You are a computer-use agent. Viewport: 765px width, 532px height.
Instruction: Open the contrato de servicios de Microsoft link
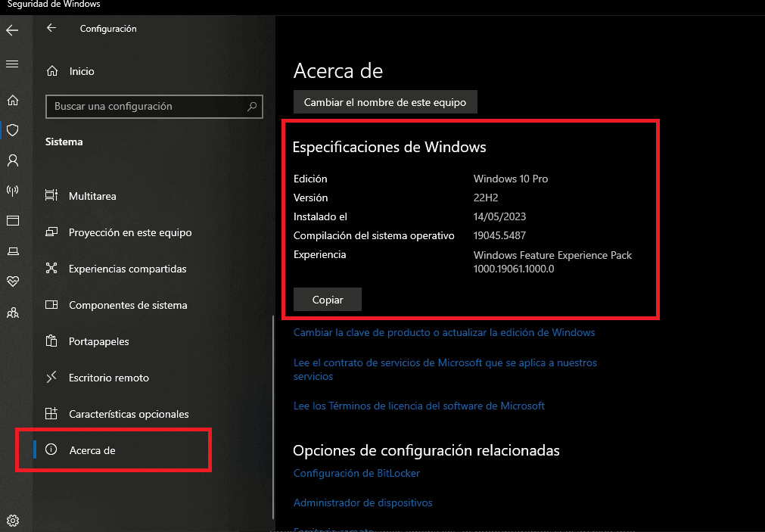445,369
